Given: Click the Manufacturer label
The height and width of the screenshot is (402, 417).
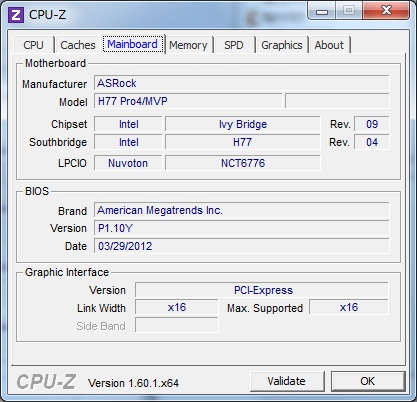Looking at the screenshot, I should point(54,84).
